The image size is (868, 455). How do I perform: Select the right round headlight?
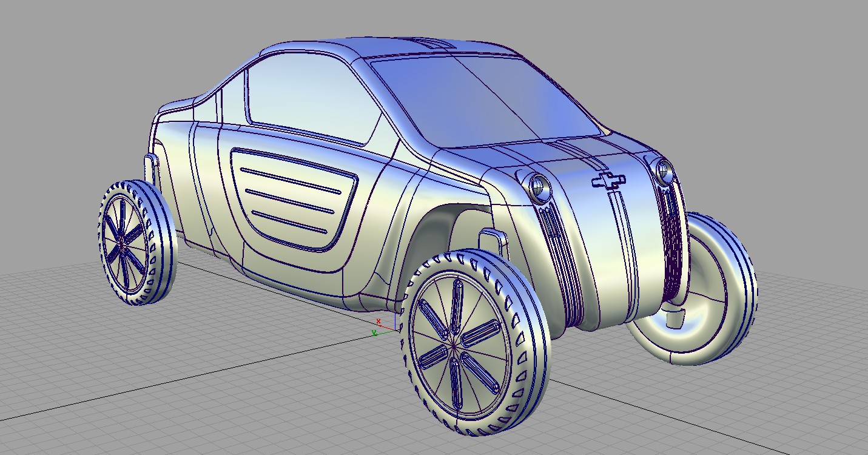coord(664,171)
